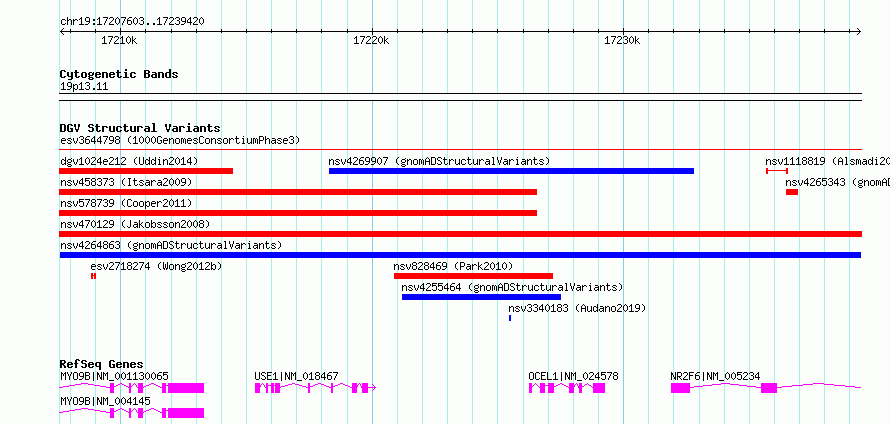This screenshot has width=890, height=424.
Task: Open nsv3340183 (Audano2019) label
Action: point(577,308)
